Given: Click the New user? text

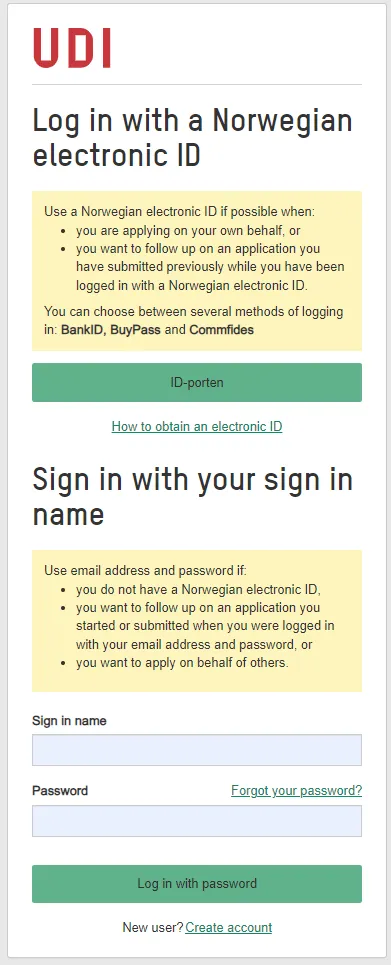Looking at the screenshot, I should (153, 927).
